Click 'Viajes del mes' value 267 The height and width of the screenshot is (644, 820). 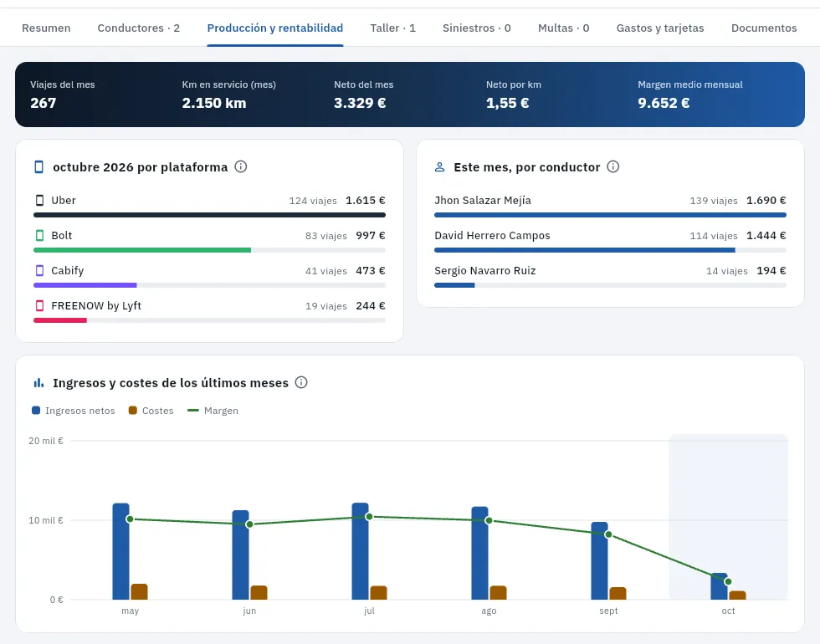click(43, 103)
